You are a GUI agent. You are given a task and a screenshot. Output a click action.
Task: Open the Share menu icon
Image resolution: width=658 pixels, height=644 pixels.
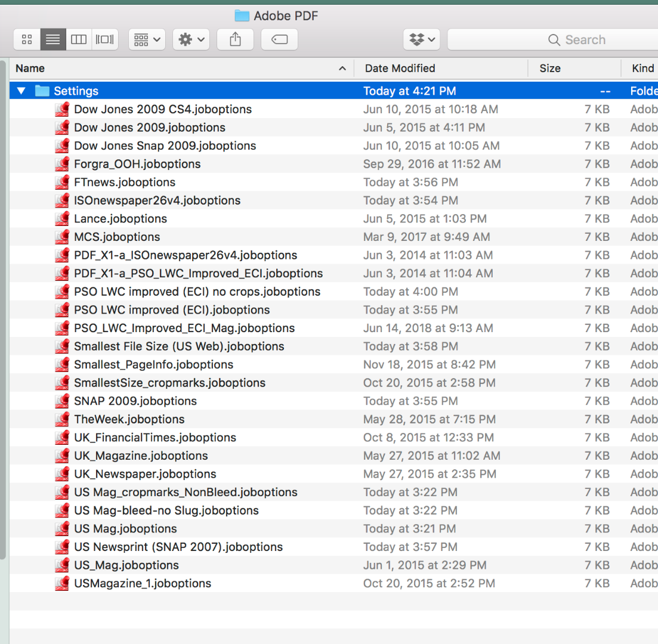pos(234,39)
